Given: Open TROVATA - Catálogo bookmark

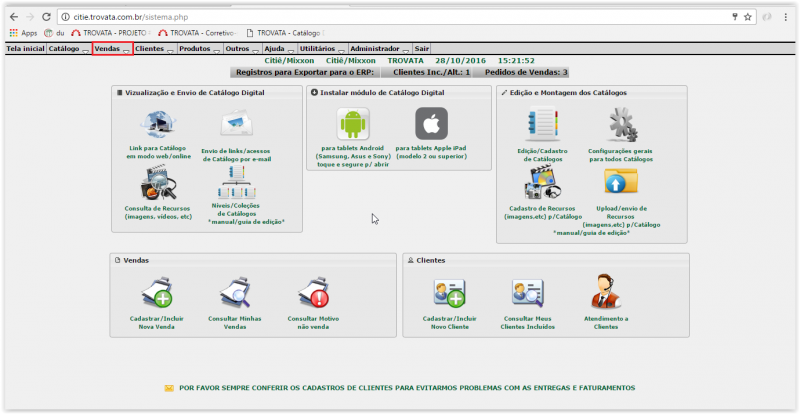Looking at the screenshot, I should point(285,33).
